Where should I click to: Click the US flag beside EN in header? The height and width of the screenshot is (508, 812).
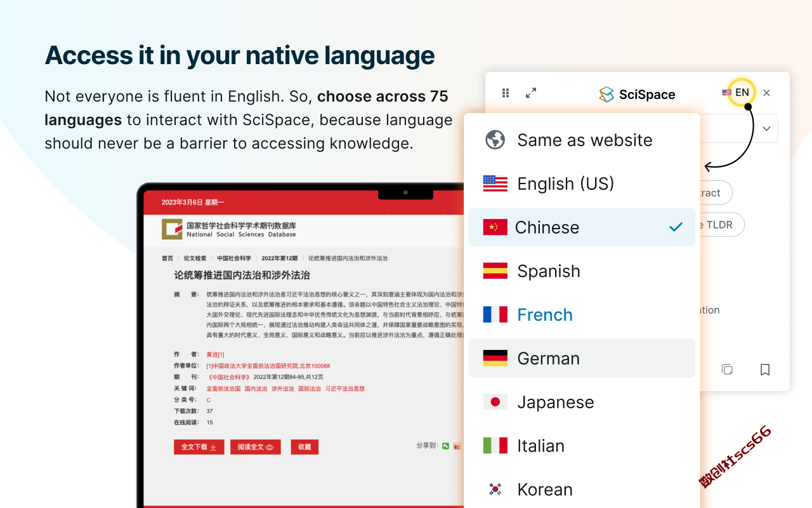pos(727,93)
